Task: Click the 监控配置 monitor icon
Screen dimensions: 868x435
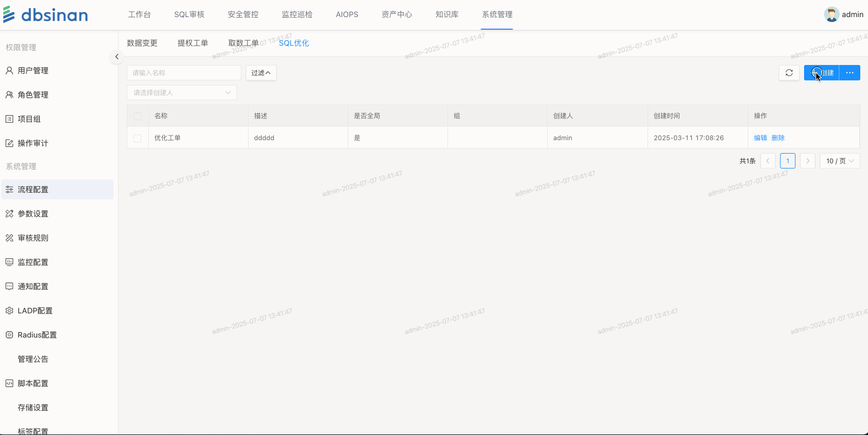Action: (9, 262)
